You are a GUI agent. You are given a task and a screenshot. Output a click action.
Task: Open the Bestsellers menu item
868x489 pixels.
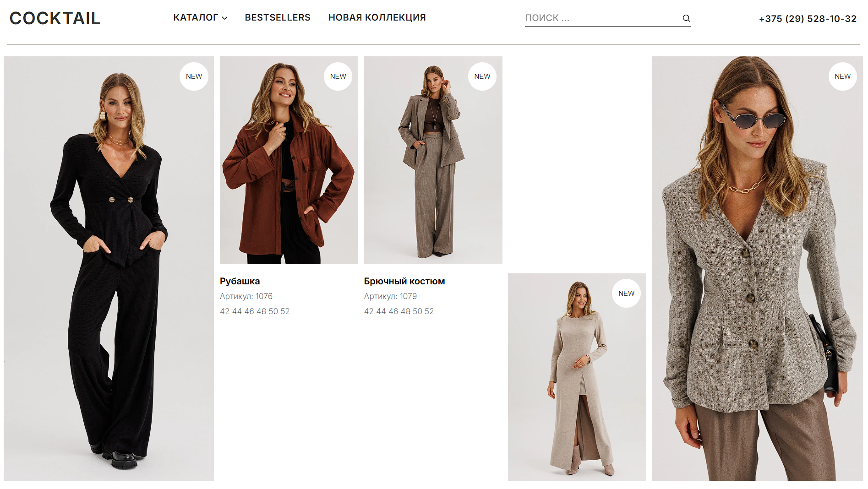click(278, 17)
